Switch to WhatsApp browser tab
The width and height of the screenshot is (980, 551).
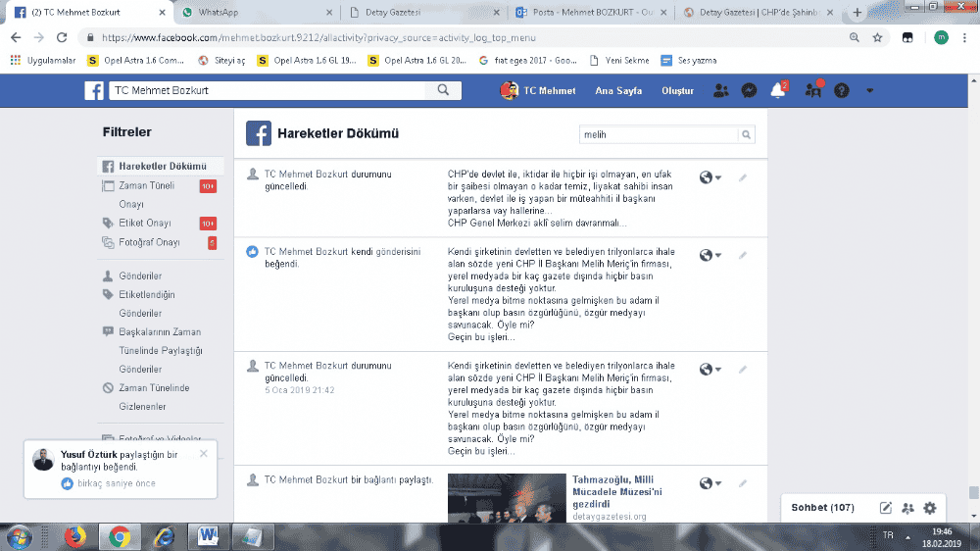pos(257,13)
